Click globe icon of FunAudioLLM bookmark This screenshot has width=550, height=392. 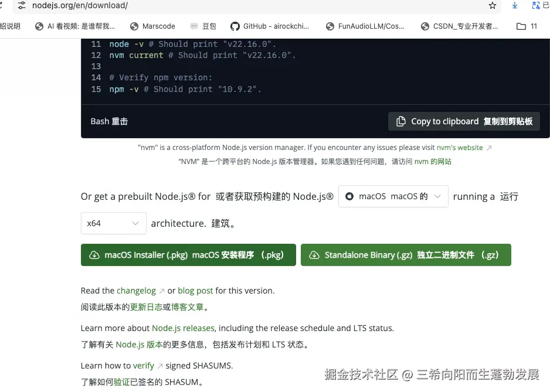click(x=330, y=26)
